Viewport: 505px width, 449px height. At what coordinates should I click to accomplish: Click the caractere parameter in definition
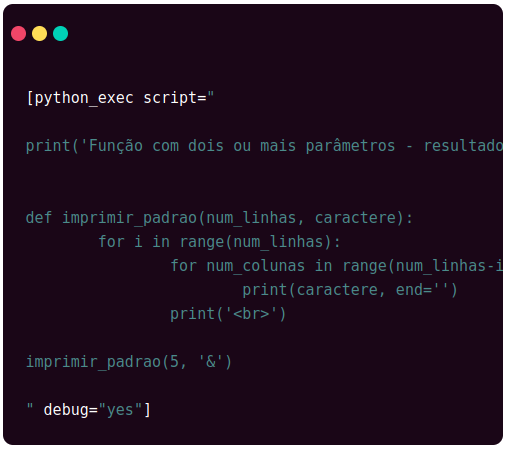click(x=355, y=218)
